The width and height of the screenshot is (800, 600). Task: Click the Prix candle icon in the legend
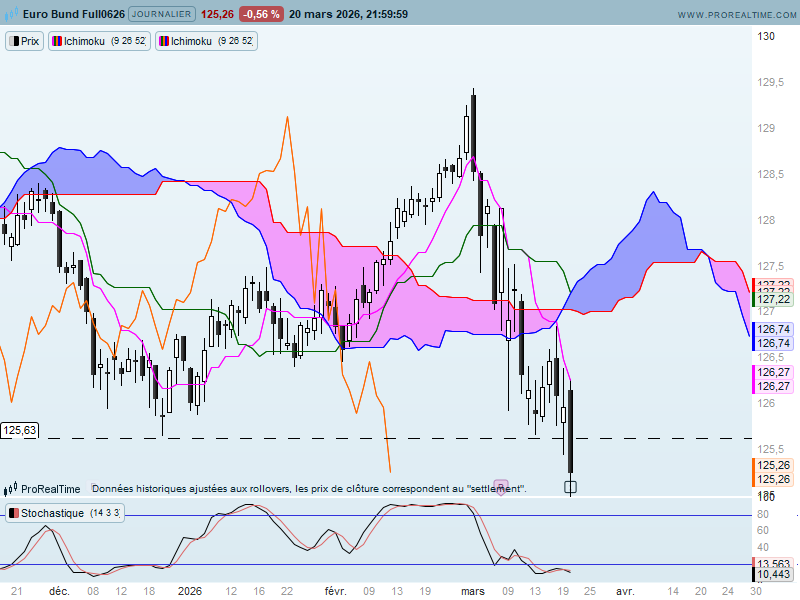14,41
